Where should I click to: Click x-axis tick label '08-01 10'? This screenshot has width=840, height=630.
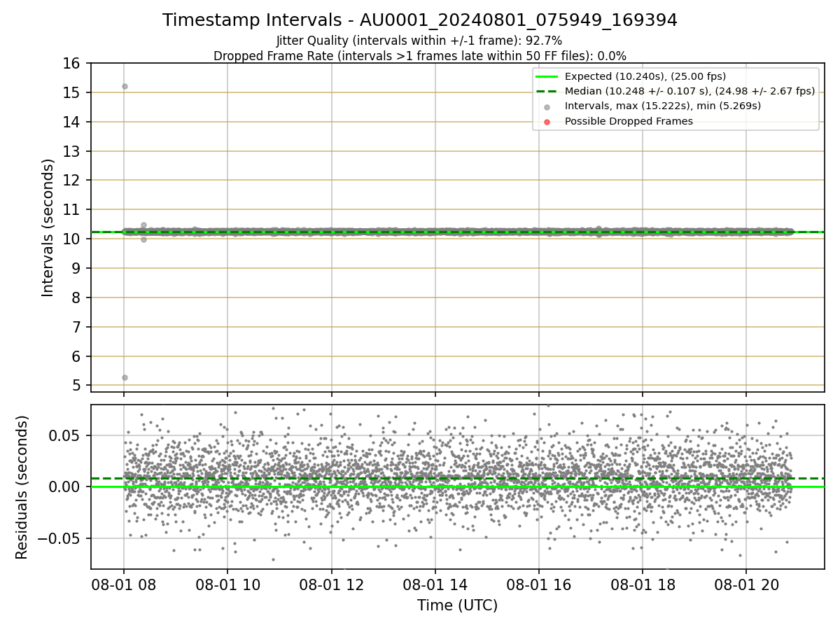coord(227,584)
